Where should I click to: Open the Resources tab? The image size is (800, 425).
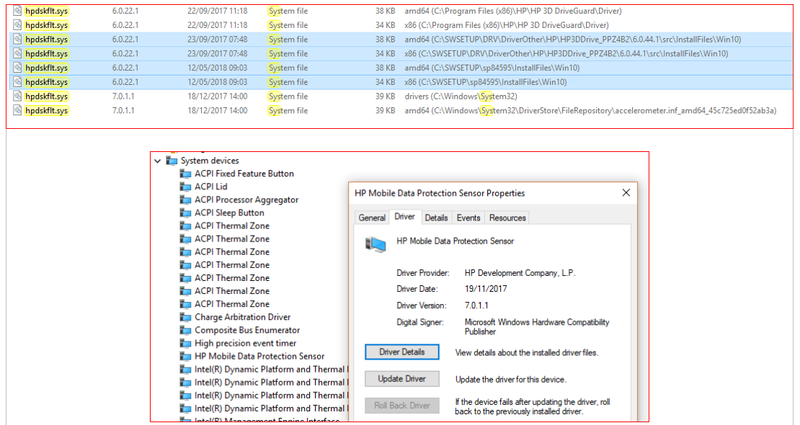(x=507, y=217)
